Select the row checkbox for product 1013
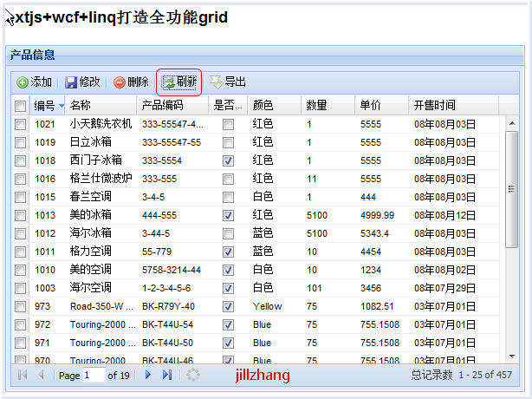532x399 pixels. click(x=20, y=215)
